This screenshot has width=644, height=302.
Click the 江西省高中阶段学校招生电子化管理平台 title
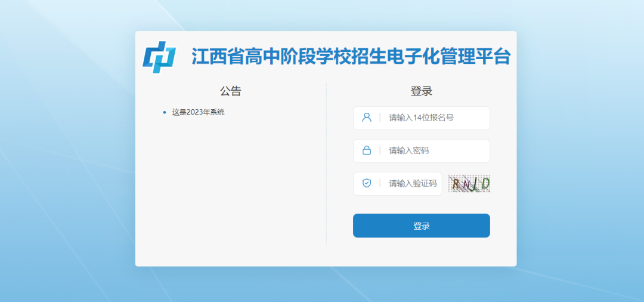[x=351, y=57]
